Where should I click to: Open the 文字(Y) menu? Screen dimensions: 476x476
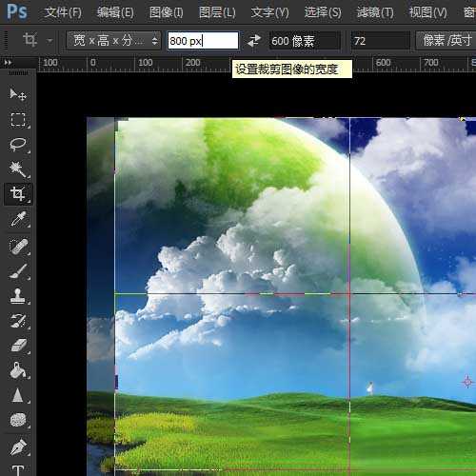(269, 12)
